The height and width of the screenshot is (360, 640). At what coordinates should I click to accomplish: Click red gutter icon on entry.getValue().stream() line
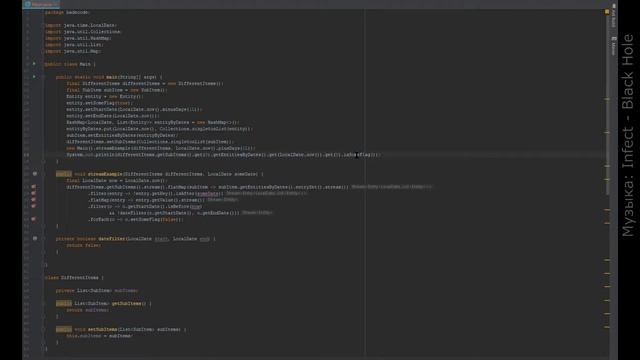point(33,200)
